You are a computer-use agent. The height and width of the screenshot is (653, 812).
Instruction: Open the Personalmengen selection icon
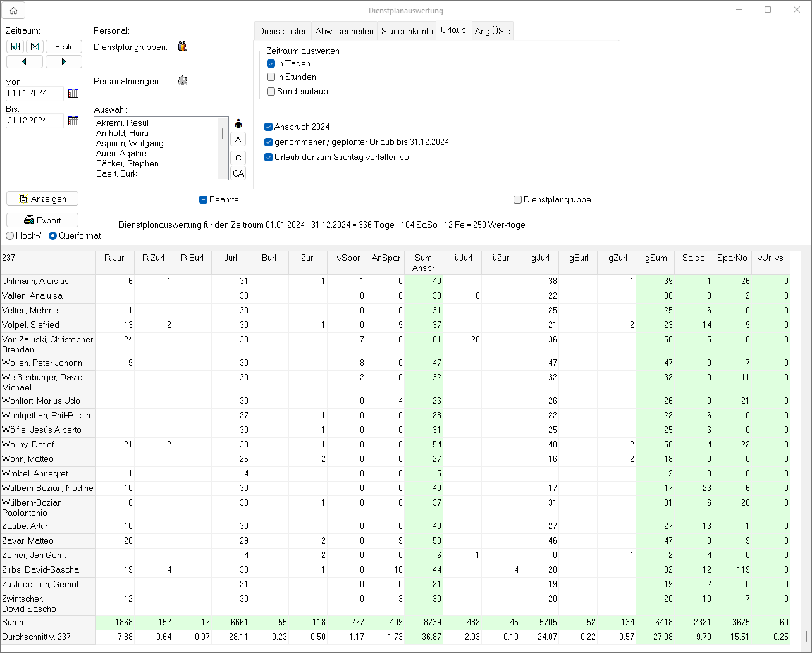point(182,80)
